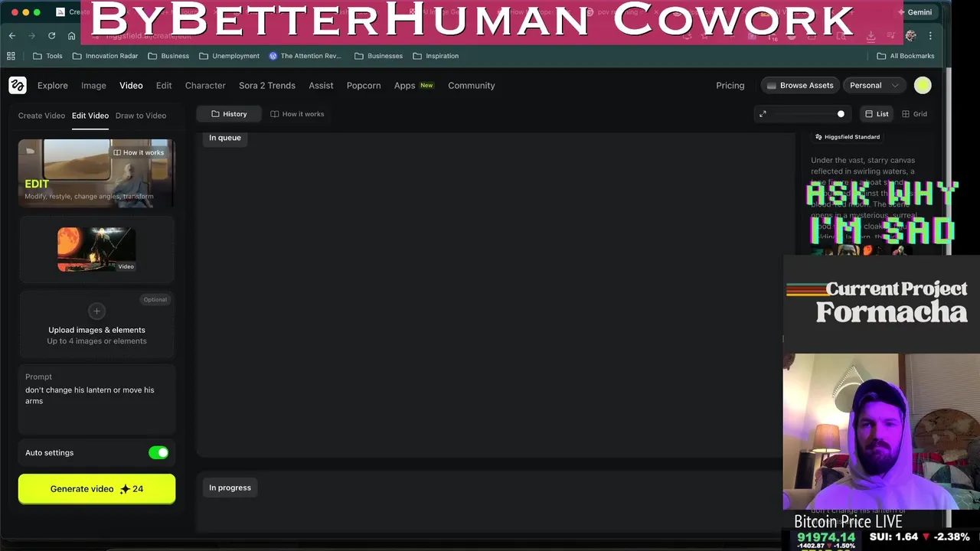Expand the Personal workspace dropdown
The height and width of the screenshot is (551, 980).
point(874,86)
